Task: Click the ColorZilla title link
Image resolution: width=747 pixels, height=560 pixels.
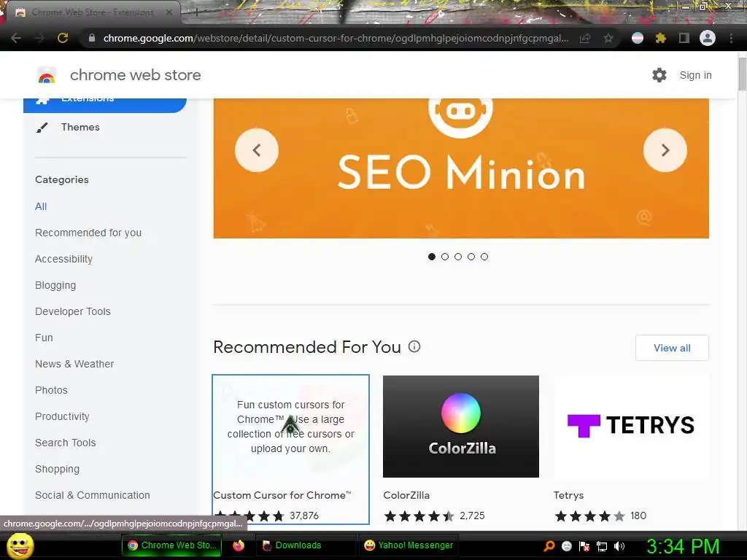Action: click(406, 495)
